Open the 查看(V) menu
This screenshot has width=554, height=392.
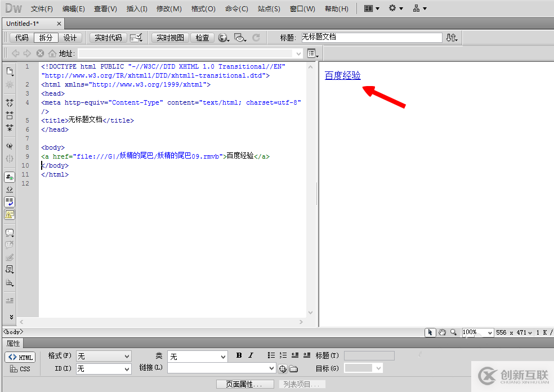[x=105, y=9]
